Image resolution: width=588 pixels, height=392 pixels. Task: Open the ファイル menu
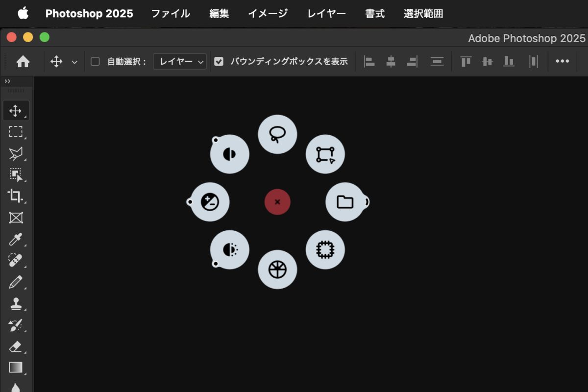[x=170, y=14]
